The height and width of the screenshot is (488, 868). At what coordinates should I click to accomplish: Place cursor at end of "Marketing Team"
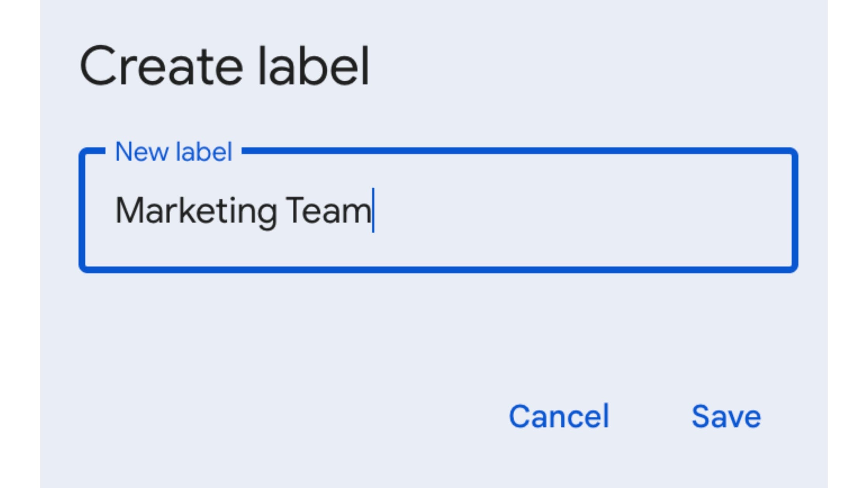click(372, 211)
